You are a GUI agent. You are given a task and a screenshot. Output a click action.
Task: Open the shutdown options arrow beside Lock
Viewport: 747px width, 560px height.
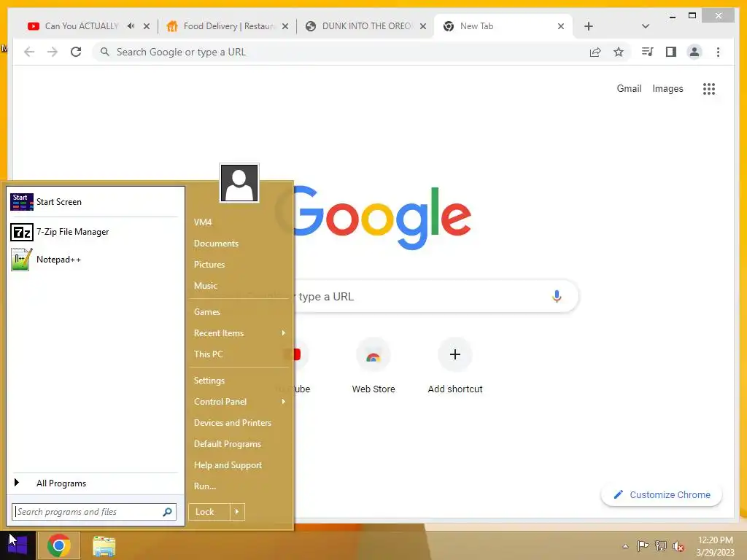[237, 512]
